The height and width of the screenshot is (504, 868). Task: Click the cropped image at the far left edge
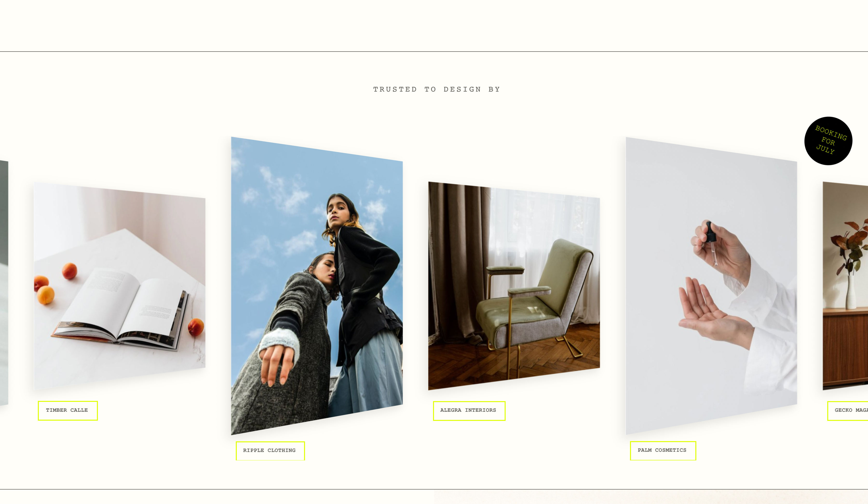[x=4, y=283]
